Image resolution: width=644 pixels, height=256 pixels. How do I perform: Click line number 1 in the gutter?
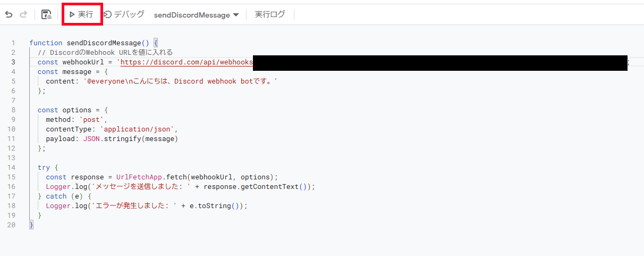(x=13, y=43)
